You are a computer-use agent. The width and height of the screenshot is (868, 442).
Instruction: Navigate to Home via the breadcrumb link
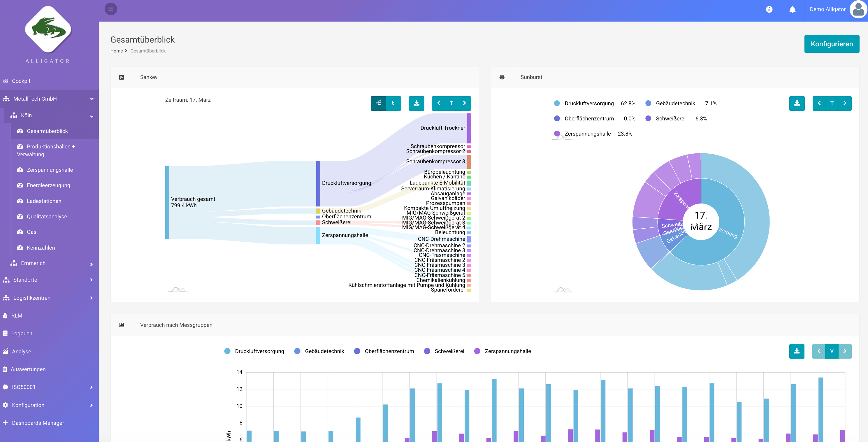117,50
